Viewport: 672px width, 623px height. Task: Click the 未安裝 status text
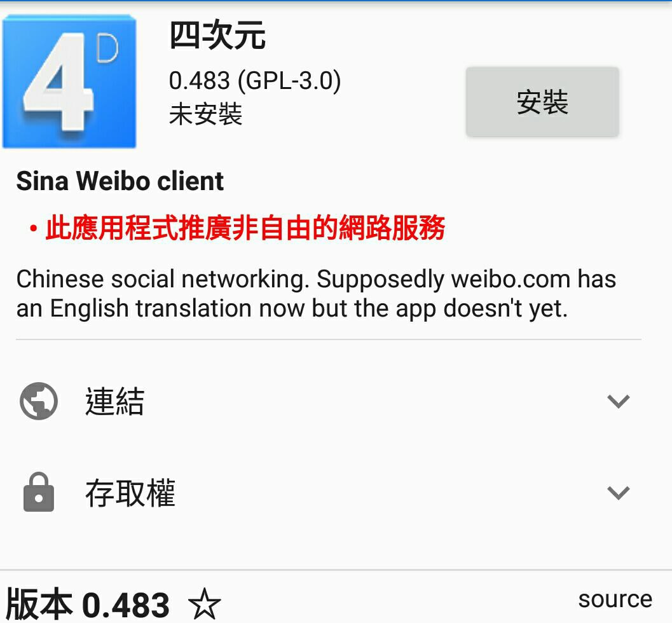pyautogui.click(x=206, y=114)
